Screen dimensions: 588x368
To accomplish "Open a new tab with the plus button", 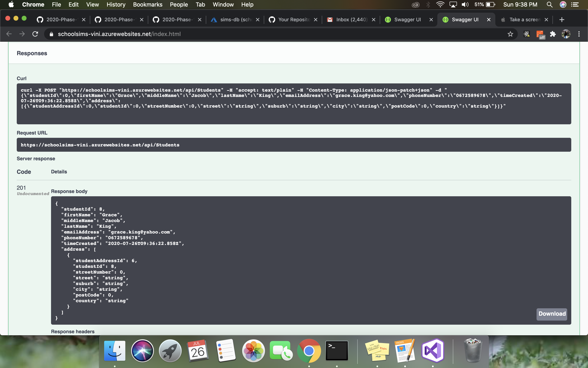I will pyautogui.click(x=561, y=20).
